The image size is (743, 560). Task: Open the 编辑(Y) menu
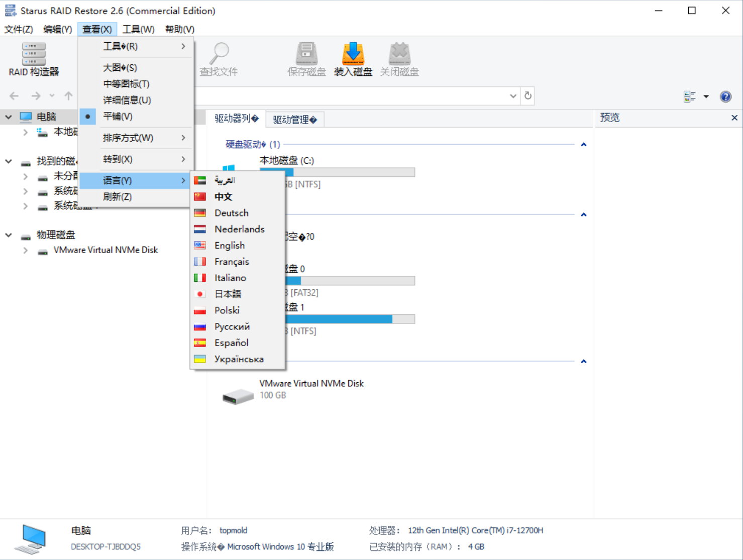point(58,29)
